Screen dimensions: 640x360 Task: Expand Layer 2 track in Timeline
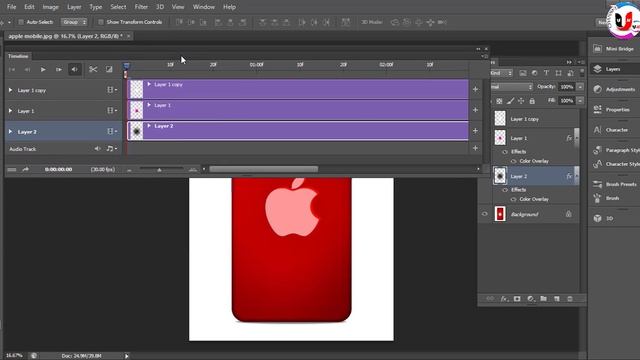[11, 131]
